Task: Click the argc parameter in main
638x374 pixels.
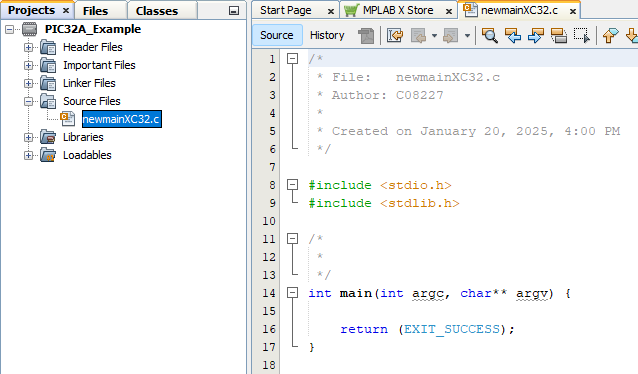Action: (x=427, y=293)
